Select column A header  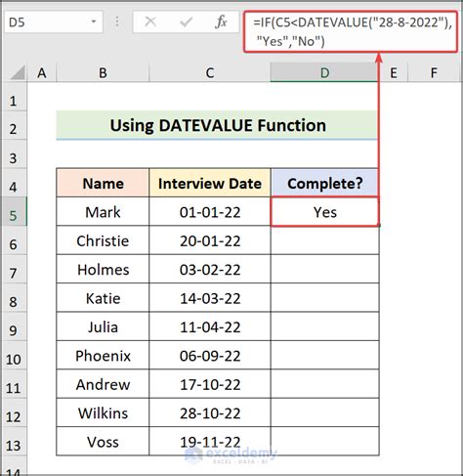pyautogui.click(x=42, y=72)
